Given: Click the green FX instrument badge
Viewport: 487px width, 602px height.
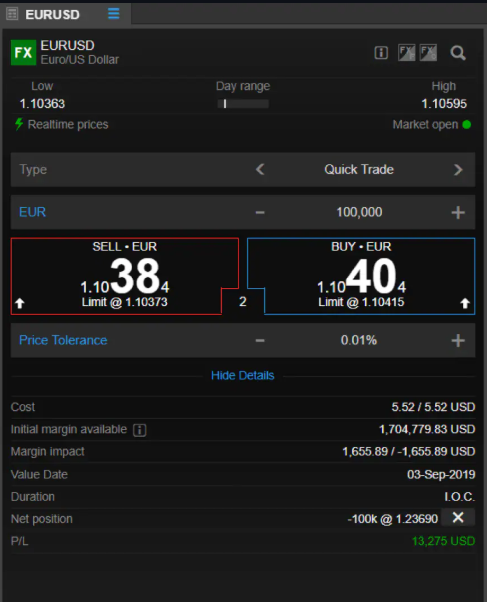Looking at the screenshot, I should click(x=23, y=52).
